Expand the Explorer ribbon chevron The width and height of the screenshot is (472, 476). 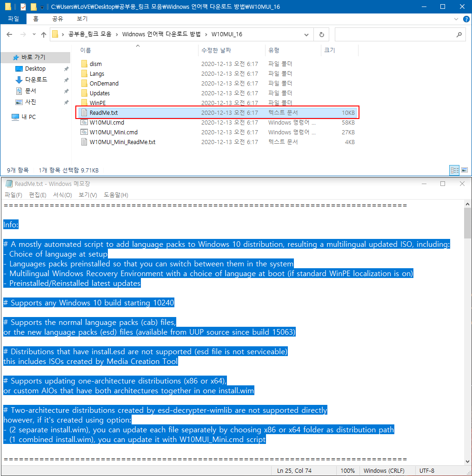click(456, 19)
